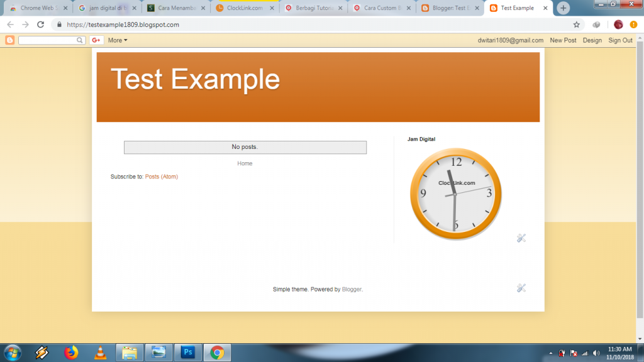View site info via the padlock icon
644x362 pixels.
coord(60,25)
